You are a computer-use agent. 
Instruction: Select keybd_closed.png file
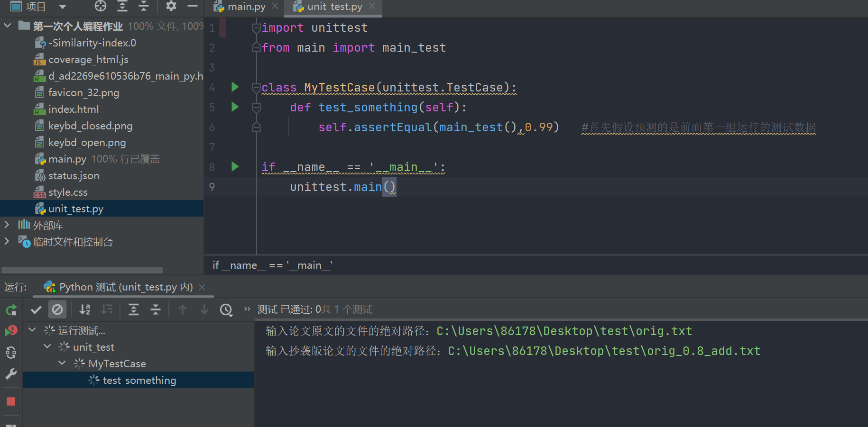[90, 126]
